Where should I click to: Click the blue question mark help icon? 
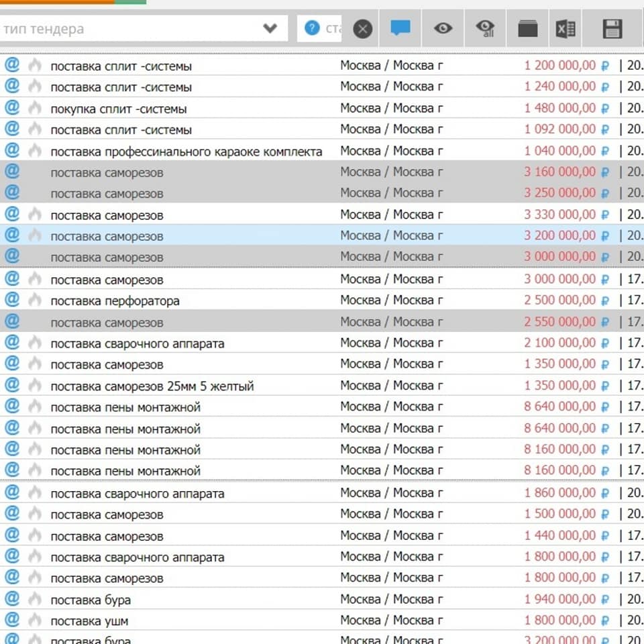pyautogui.click(x=311, y=28)
